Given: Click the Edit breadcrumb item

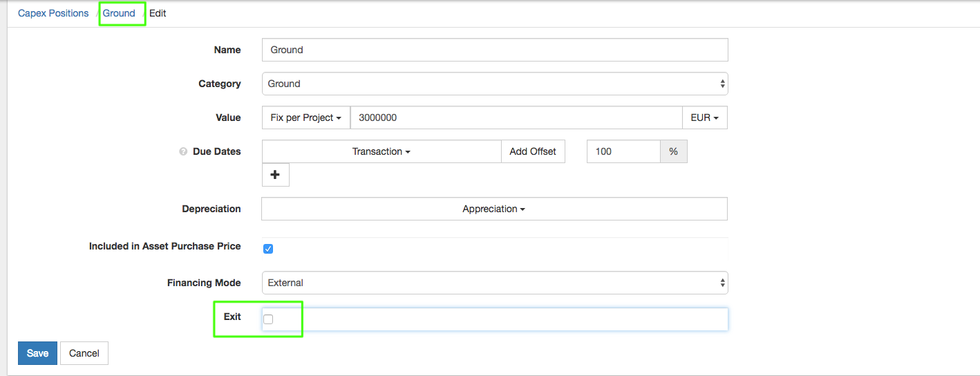Looking at the screenshot, I should point(158,13).
